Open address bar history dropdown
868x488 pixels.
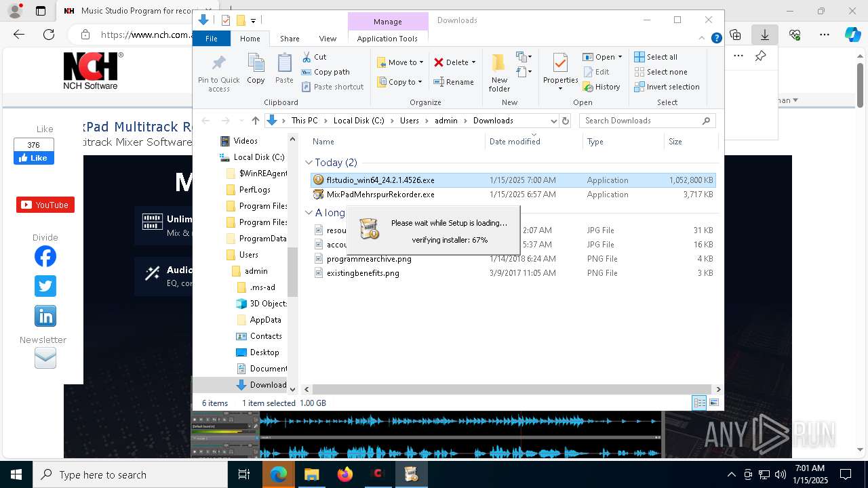pyautogui.click(x=553, y=121)
